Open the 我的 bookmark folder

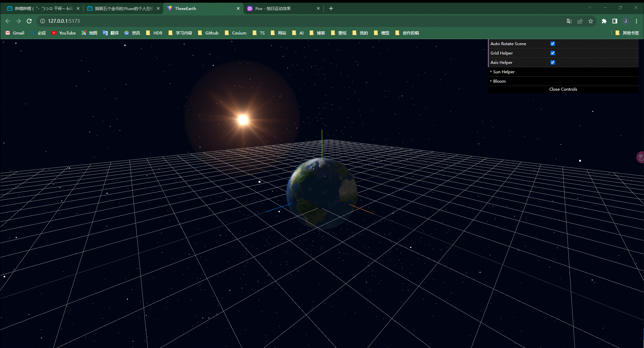(360, 33)
